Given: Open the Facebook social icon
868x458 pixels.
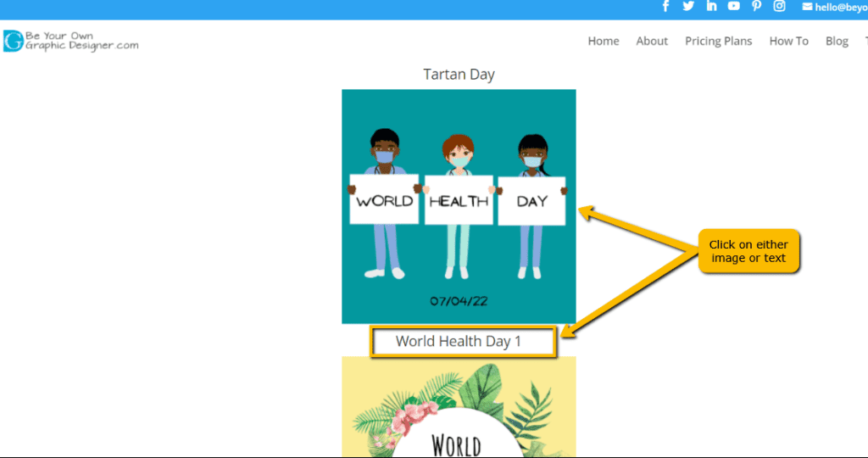Looking at the screenshot, I should [x=665, y=6].
